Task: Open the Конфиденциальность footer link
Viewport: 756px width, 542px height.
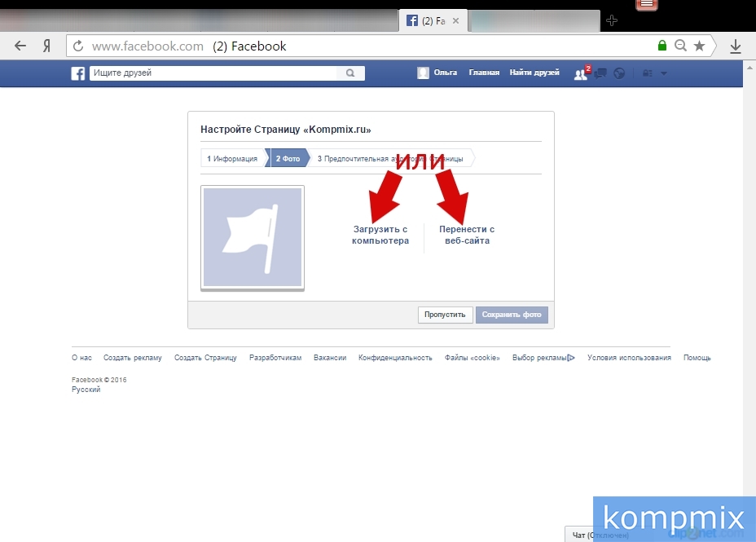Action: point(395,358)
